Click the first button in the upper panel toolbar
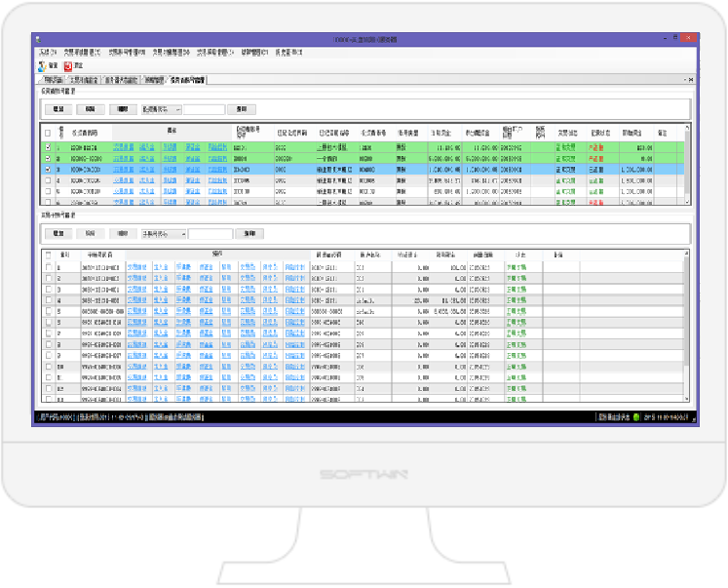The height and width of the screenshot is (588, 728). 58,109
